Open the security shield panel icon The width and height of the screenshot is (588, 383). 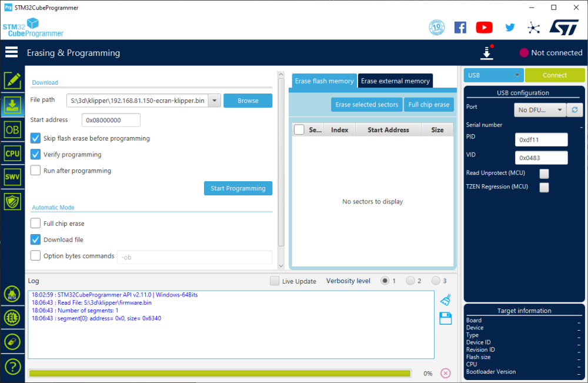coord(12,201)
